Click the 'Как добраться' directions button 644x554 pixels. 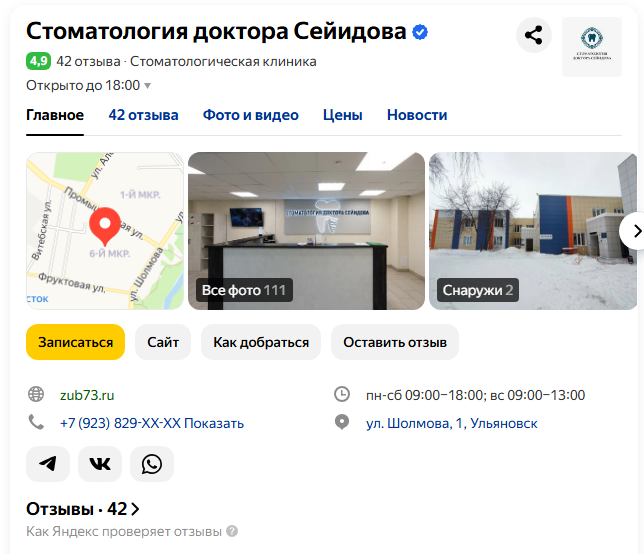pyautogui.click(x=261, y=342)
